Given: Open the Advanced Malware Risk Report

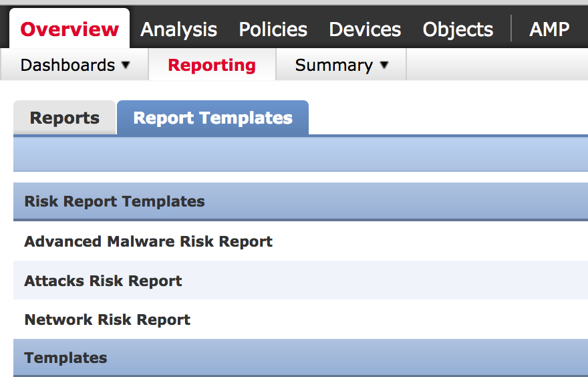Looking at the screenshot, I should pos(148,241).
